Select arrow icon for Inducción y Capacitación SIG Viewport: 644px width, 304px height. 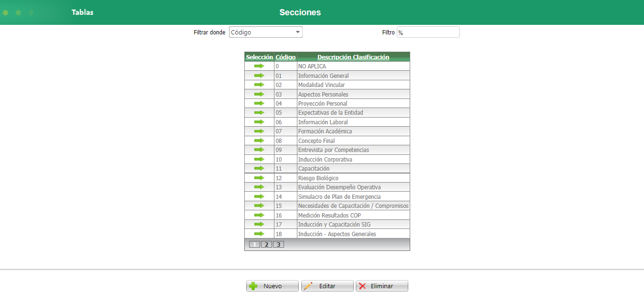pos(259,224)
